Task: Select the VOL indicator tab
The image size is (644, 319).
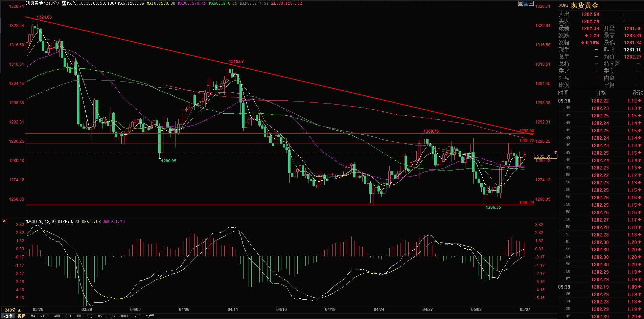Action: (137, 316)
